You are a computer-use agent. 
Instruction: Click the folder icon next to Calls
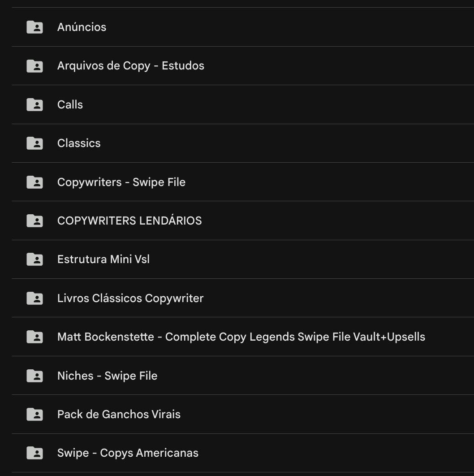pos(34,105)
